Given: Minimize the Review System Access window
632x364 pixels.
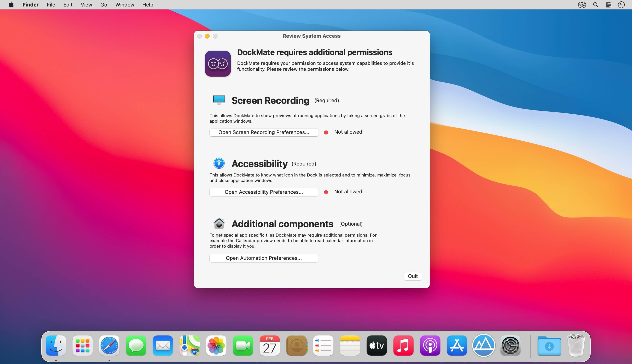Looking at the screenshot, I should (x=207, y=36).
